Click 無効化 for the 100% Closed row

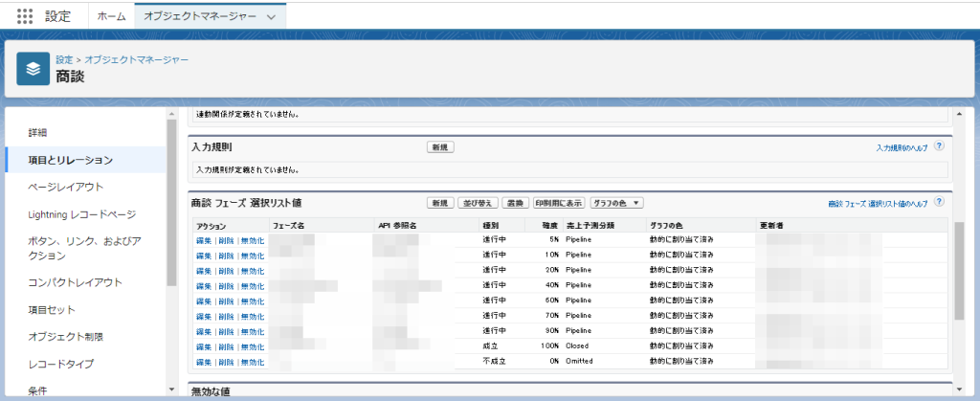(252, 346)
